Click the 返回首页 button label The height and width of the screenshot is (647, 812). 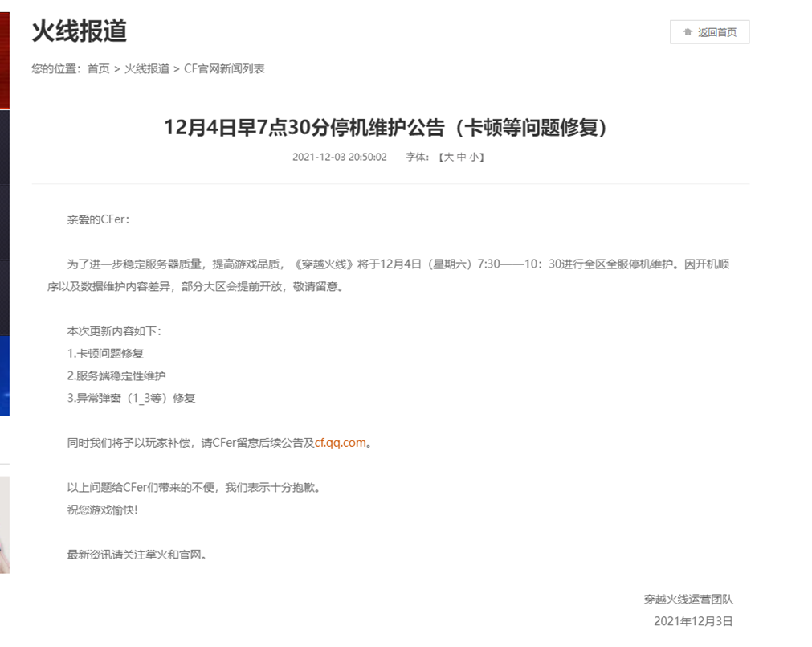(717, 32)
